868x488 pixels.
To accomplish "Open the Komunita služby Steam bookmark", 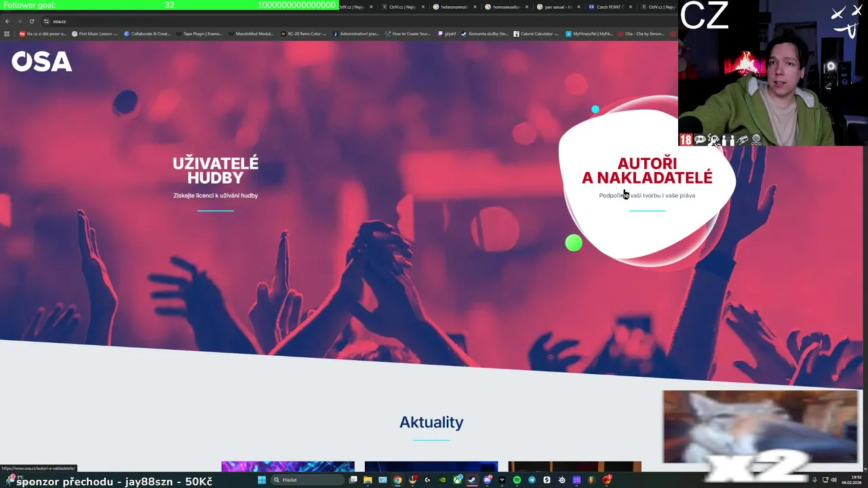I will (485, 33).
